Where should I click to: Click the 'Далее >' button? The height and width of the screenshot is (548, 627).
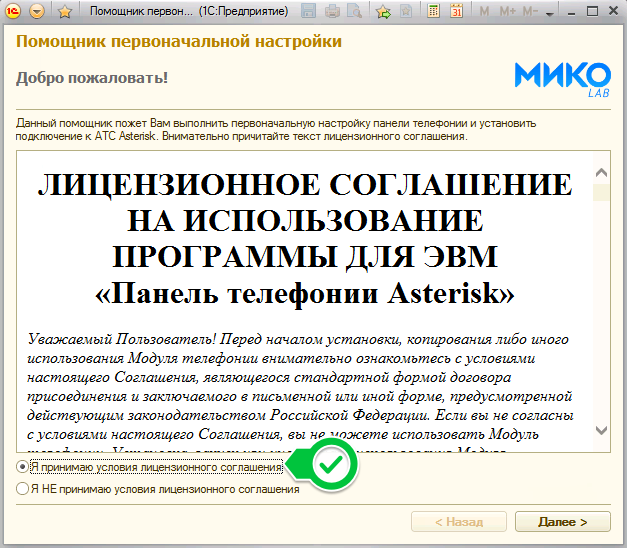pyautogui.click(x=563, y=522)
